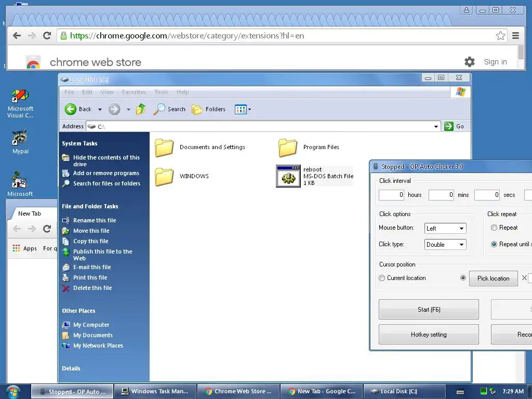Open the Help menu in Explorer
This screenshot has width=532, height=399.
(182, 92)
